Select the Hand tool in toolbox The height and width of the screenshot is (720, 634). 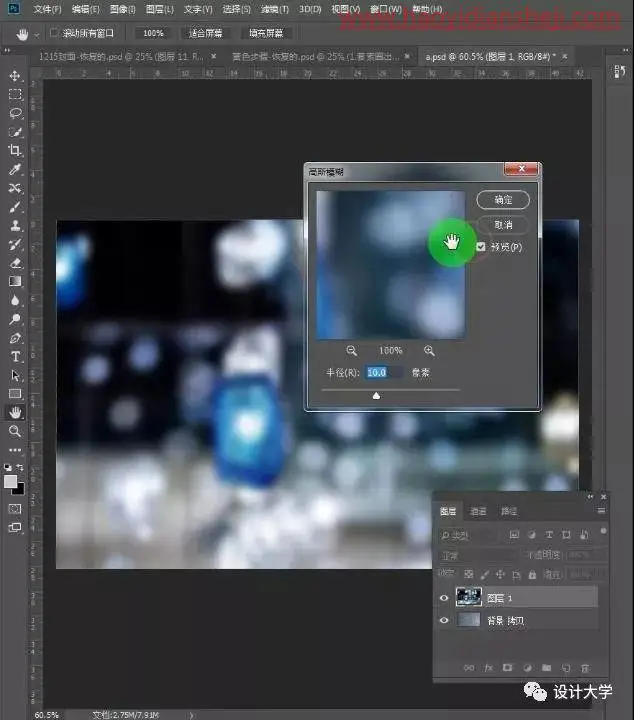[x=15, y=412]
